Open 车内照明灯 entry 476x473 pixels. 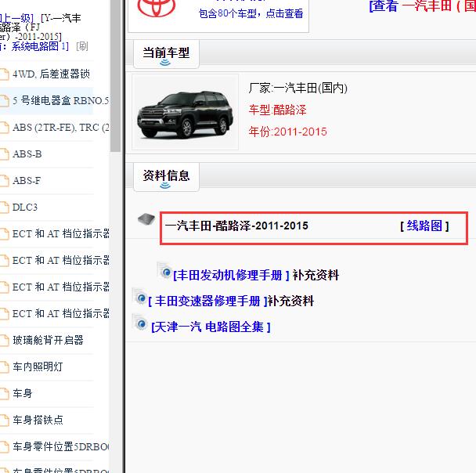point(38,366)
